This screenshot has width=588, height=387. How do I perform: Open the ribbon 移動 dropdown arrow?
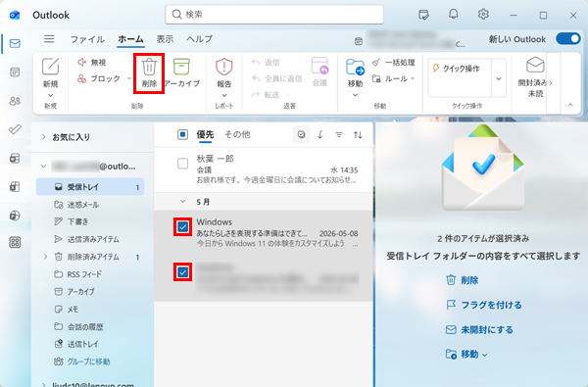355,95
